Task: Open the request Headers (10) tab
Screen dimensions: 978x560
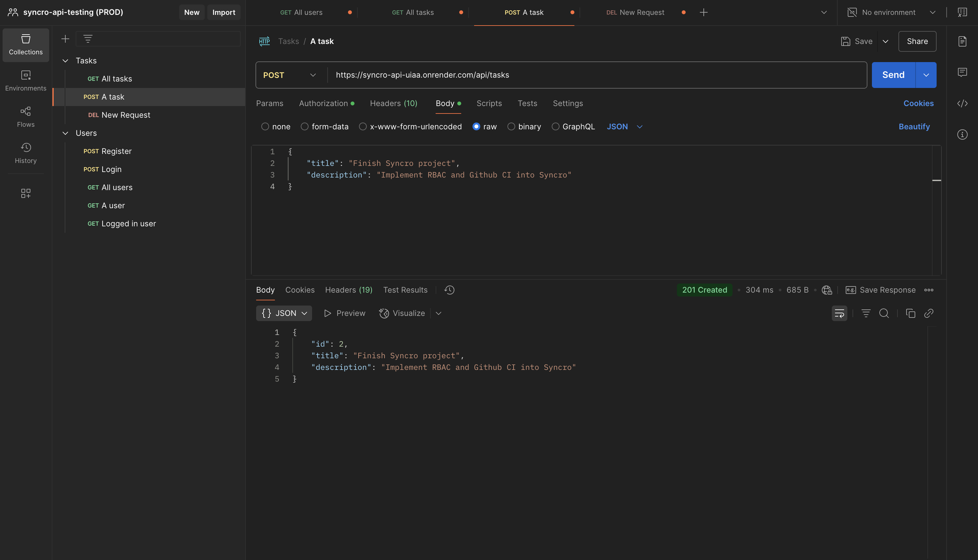Action: coord(394,103)
